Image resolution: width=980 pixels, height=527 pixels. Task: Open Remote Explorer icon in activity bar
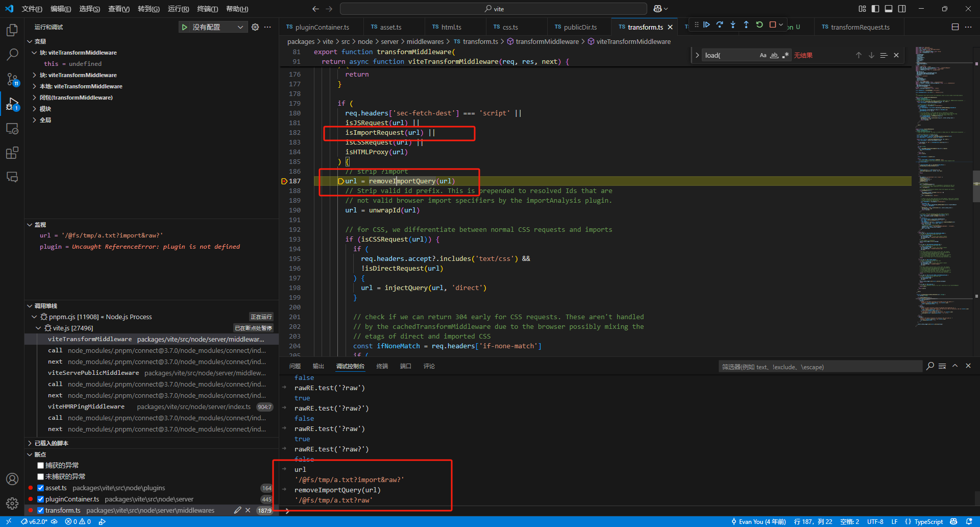pyautogui.click(x=12, y=129)
